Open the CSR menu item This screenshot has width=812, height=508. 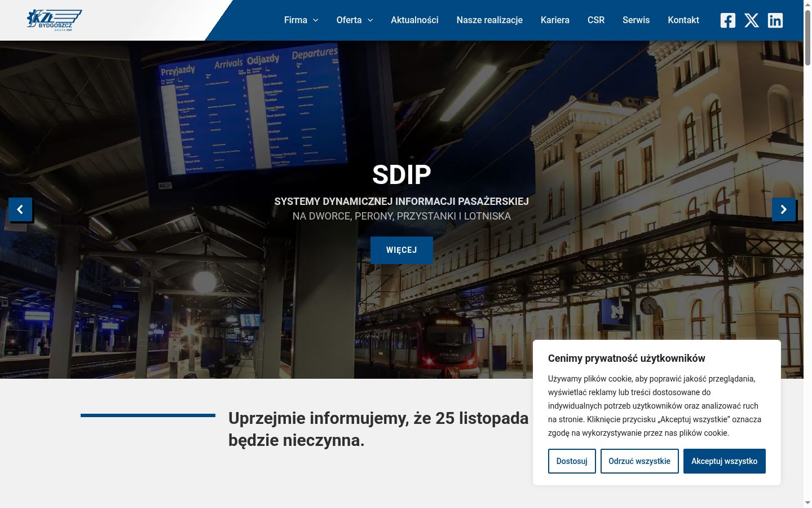[596, 20]
